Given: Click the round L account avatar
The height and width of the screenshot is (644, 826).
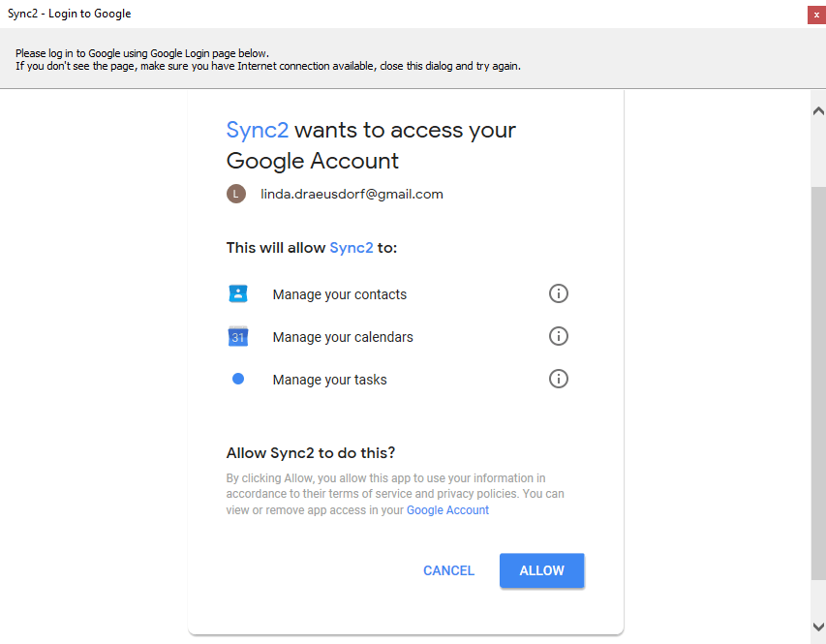Looking at the screenshot, I should [x=236, y=194].
